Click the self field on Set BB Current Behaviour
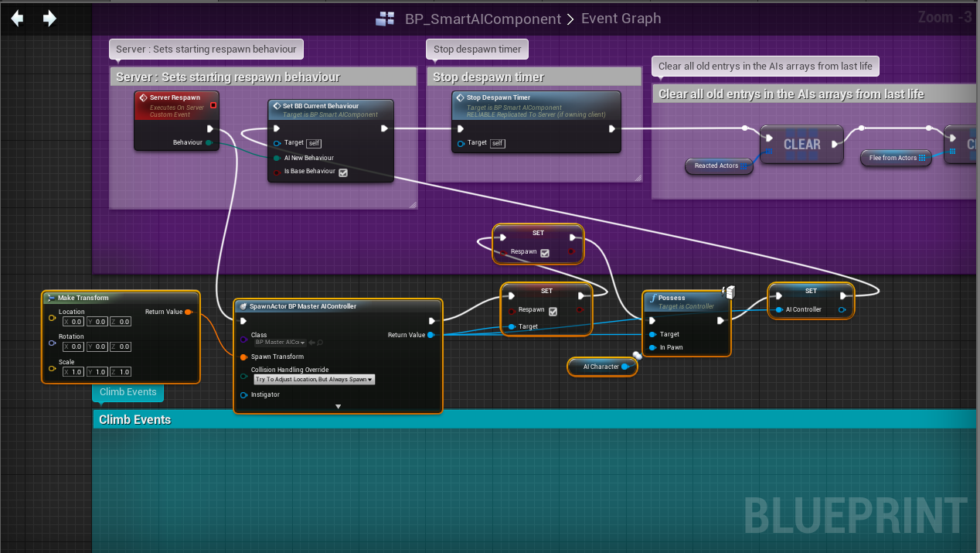 click(314, 143)
